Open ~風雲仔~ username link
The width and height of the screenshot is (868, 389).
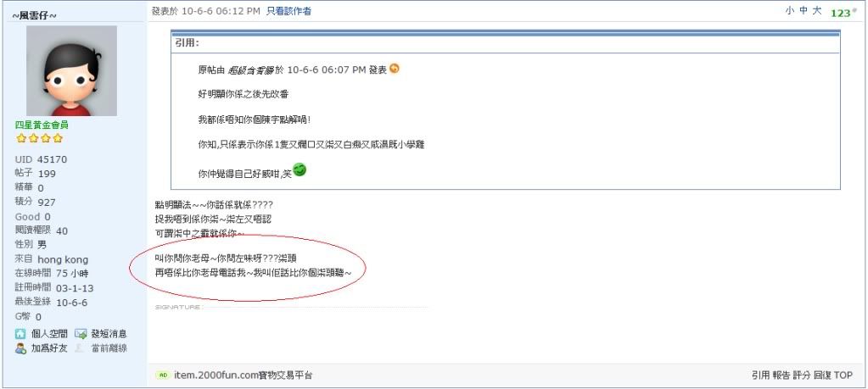(x=34, y=15)
